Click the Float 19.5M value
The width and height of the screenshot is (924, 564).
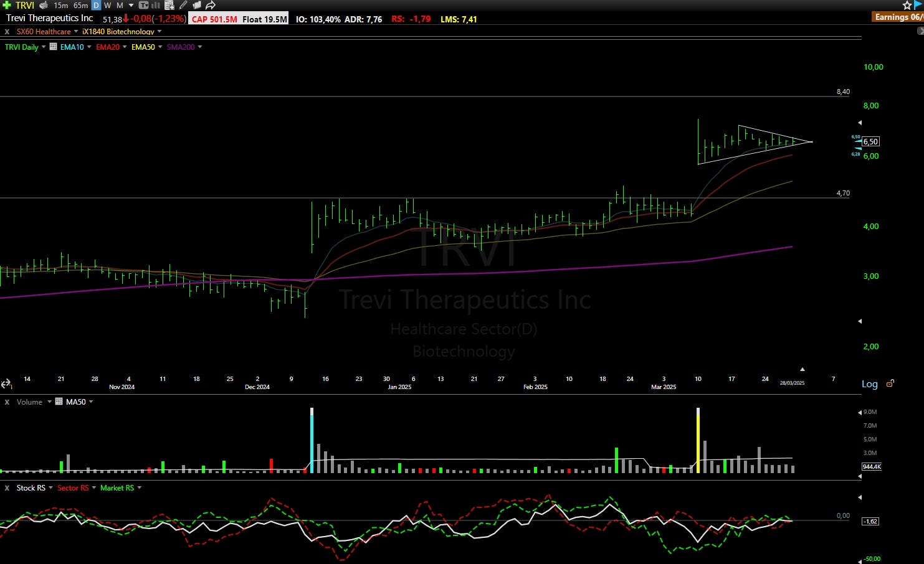pyautogui.click(x=264, y=19)
